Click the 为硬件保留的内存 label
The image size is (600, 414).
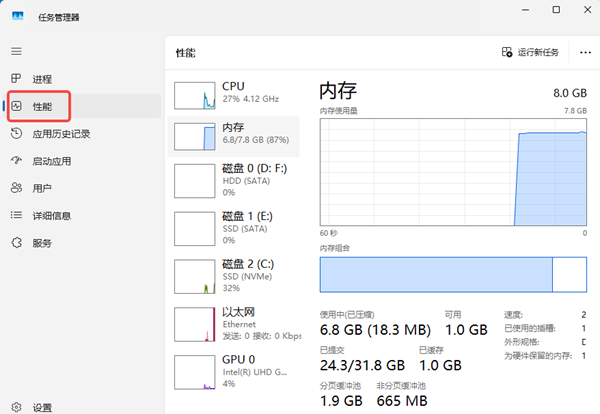point(538,356)
